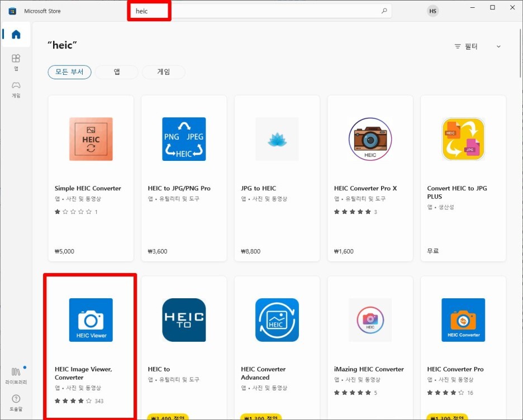
Task: Click the 343 rating of HEIC Image Viewer
Action: (x=99, y=401)
